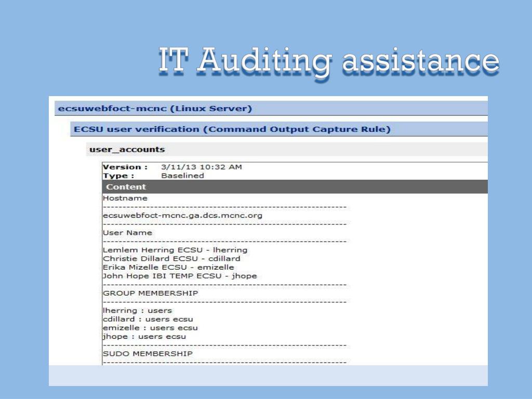Click the 'Type :' label
This screenshot has height=399, width=532.
[x=118, y=176]
